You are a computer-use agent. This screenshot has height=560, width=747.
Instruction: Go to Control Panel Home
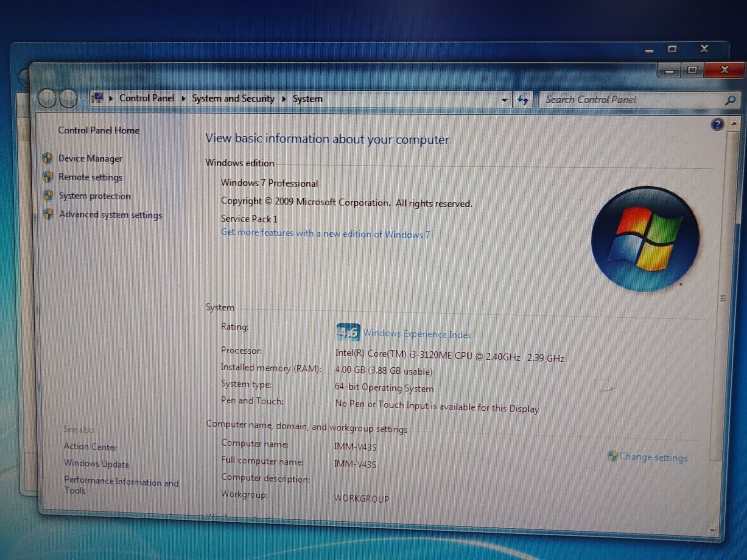[99, 130]
